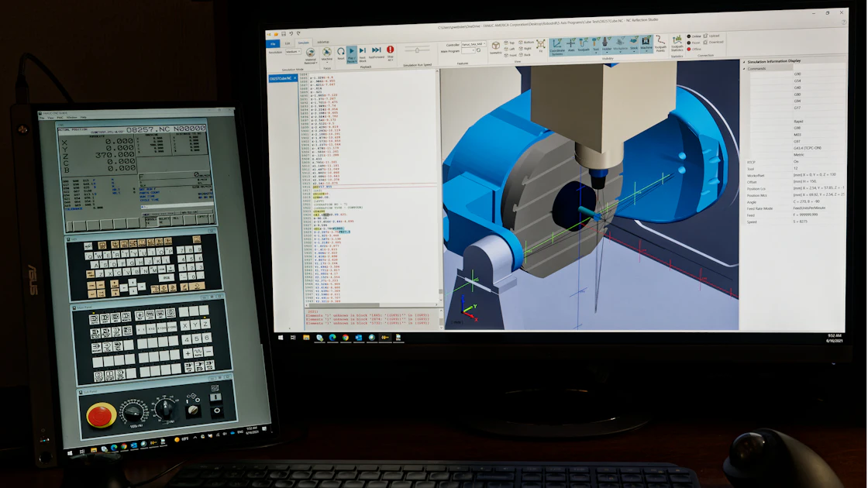Switch to Front view

pyautogui.click(x=511, y=55)
